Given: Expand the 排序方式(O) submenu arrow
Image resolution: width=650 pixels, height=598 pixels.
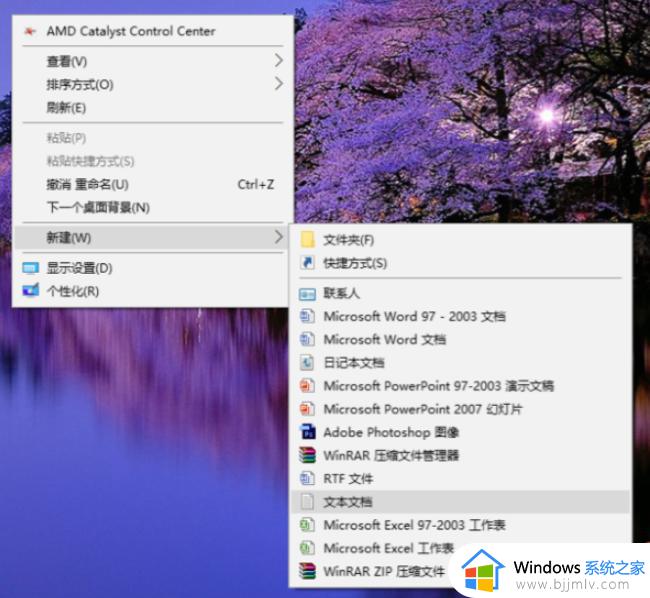Looking at the screenshot, I should coord(279,84).
